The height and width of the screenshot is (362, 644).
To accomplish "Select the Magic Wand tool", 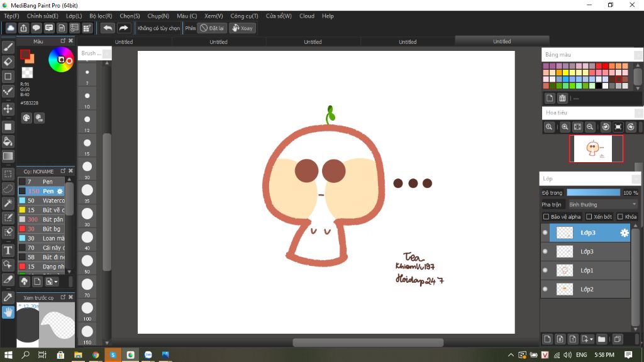I will click(8, 203).
